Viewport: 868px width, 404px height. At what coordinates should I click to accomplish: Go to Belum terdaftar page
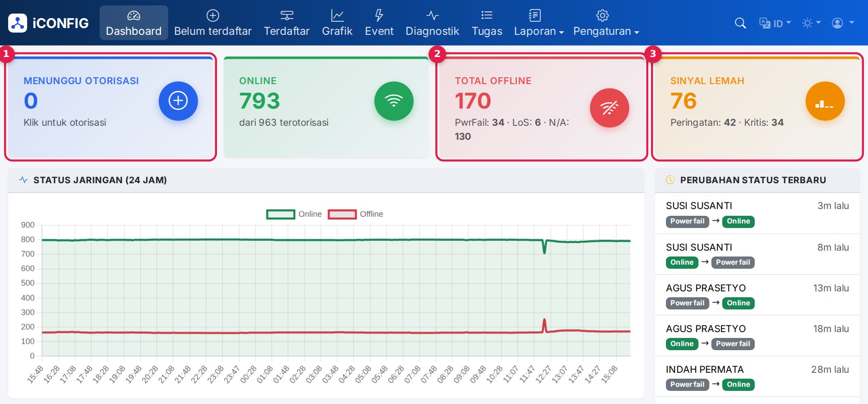212,23
